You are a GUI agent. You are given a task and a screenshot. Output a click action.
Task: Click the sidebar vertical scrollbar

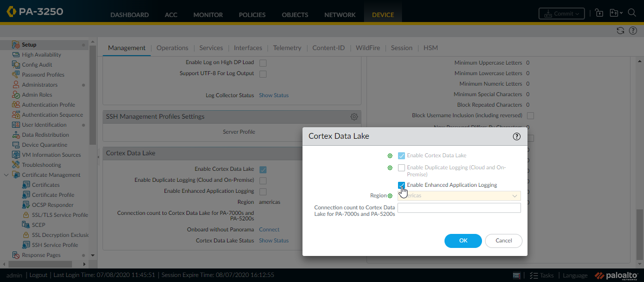pos(92,95)
